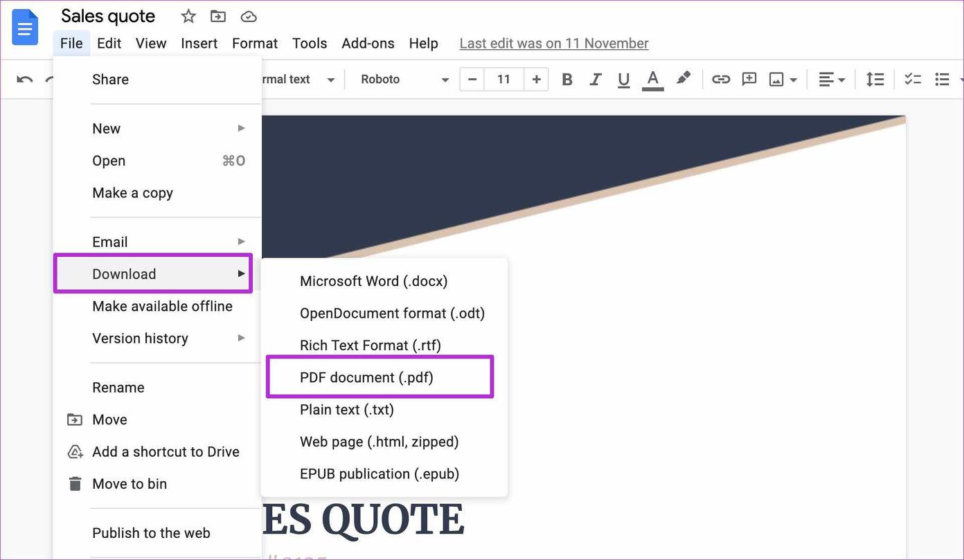Open the last edit on 11 November link

(x=554, y=44)
